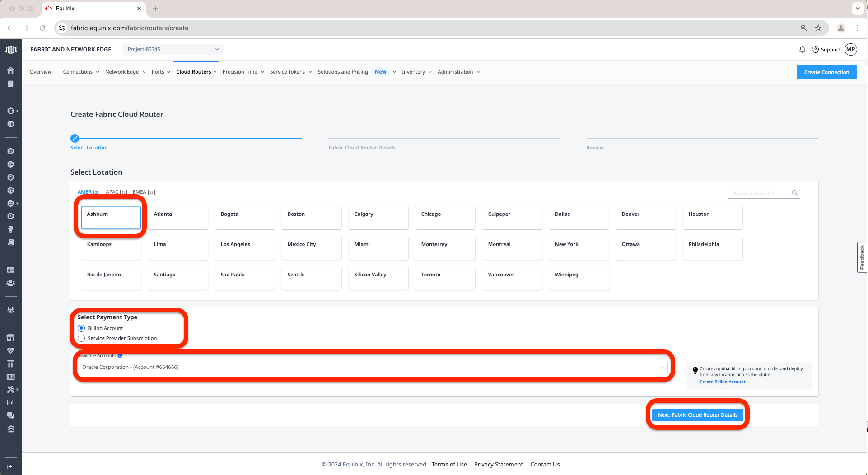The width and height of the screenshot is (868, 475).
Task: Bookmark this page with star icon
Action: (x=818, y=28)
